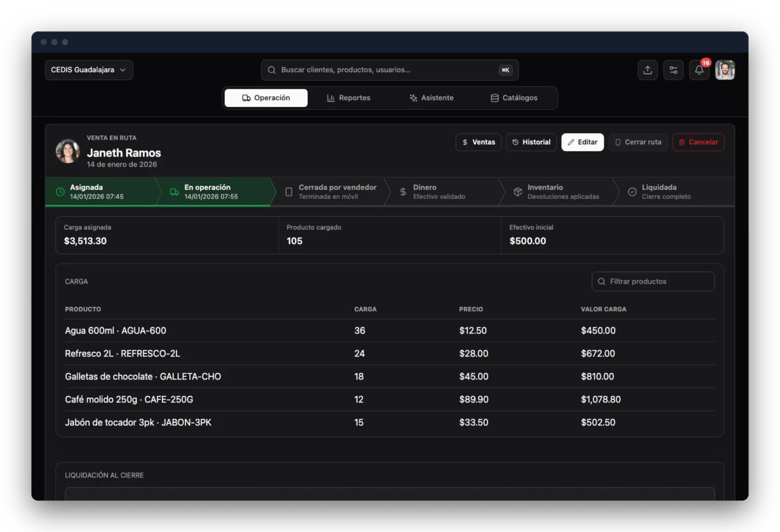
Task: Click the search field for clientes, productos, usuarios
Action: [390, 70]
